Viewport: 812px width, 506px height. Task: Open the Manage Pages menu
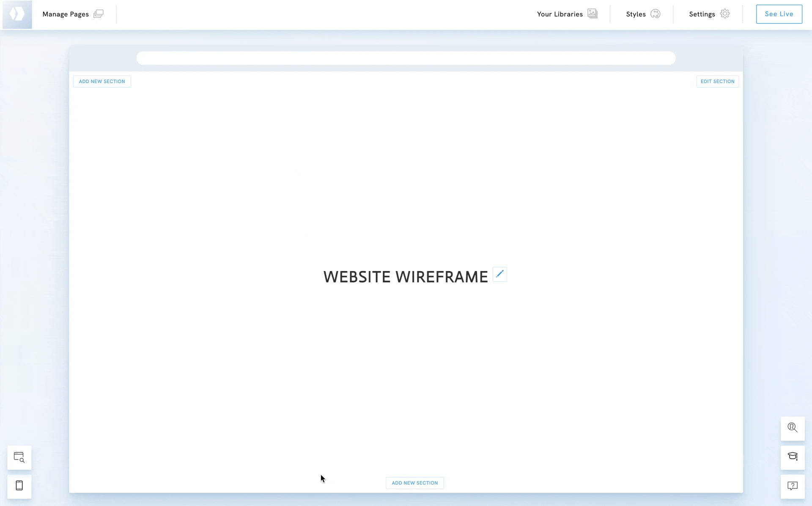pos(66,14)
